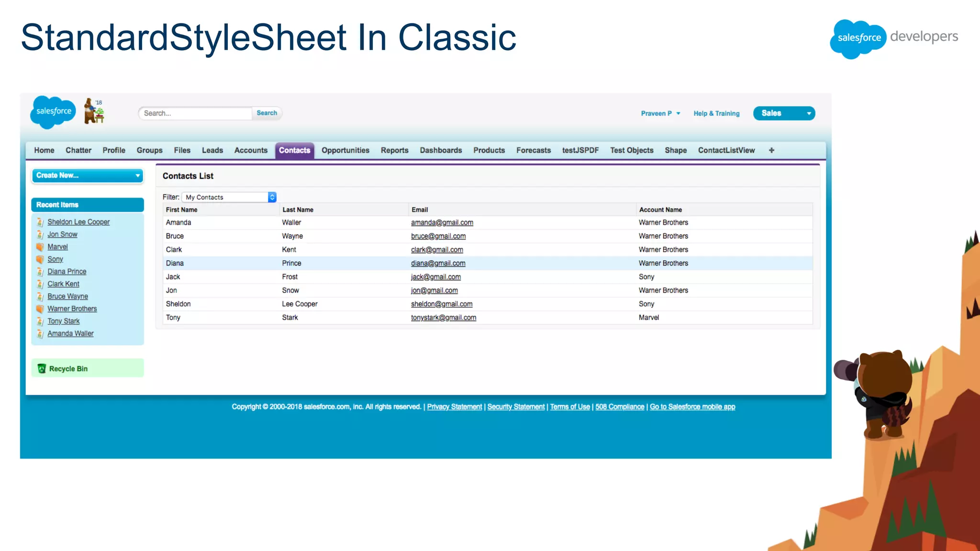
Task: Open the Forecasts tab
Action: click(x=534, y=150)
